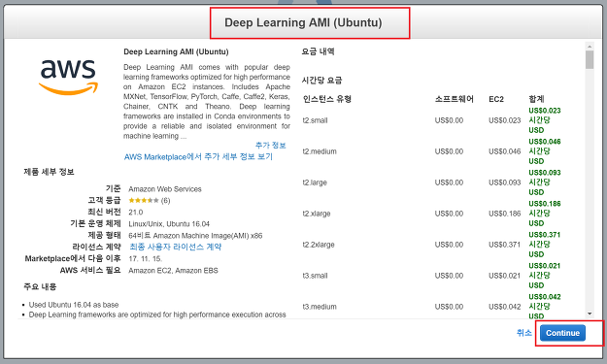Click the bold product name above description
Image resolution: width=607 pixels, height=364 pixels.
pos(176,51)
